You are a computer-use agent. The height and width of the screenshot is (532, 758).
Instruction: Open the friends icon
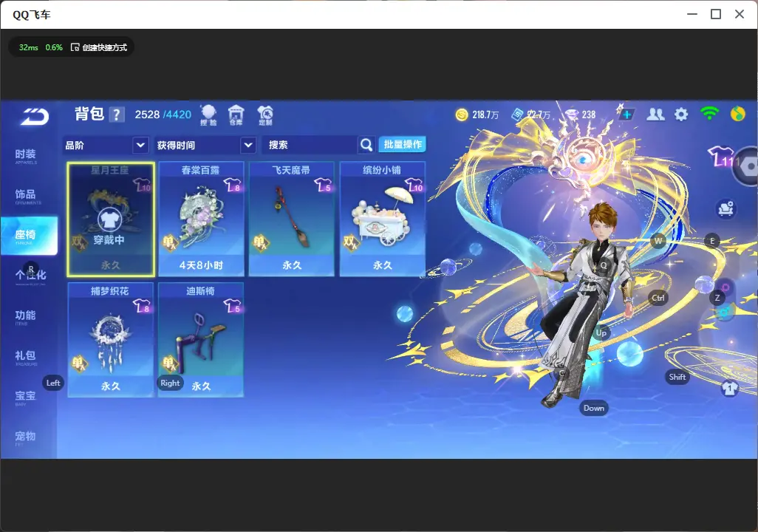(655, 115)
